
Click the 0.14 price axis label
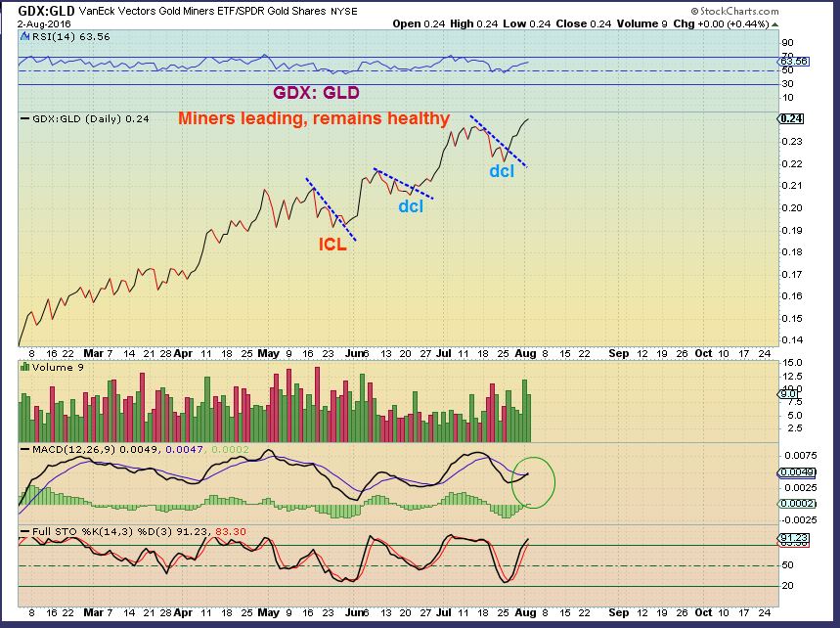pos(792,339)
